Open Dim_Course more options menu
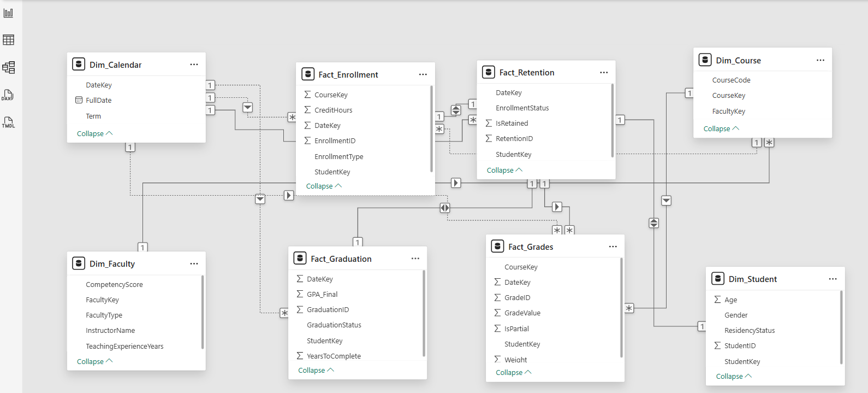Screen dimensions: 868x393 [x=821, y=60]
